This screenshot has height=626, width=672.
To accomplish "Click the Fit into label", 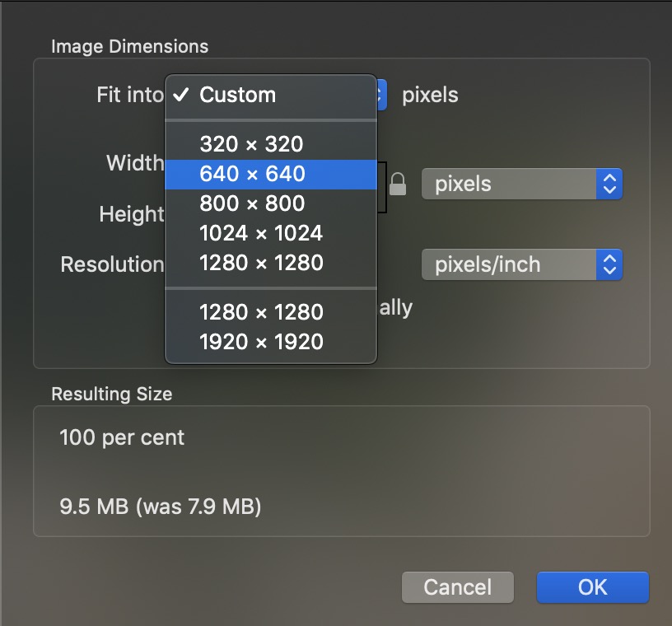I will (129, 95).
